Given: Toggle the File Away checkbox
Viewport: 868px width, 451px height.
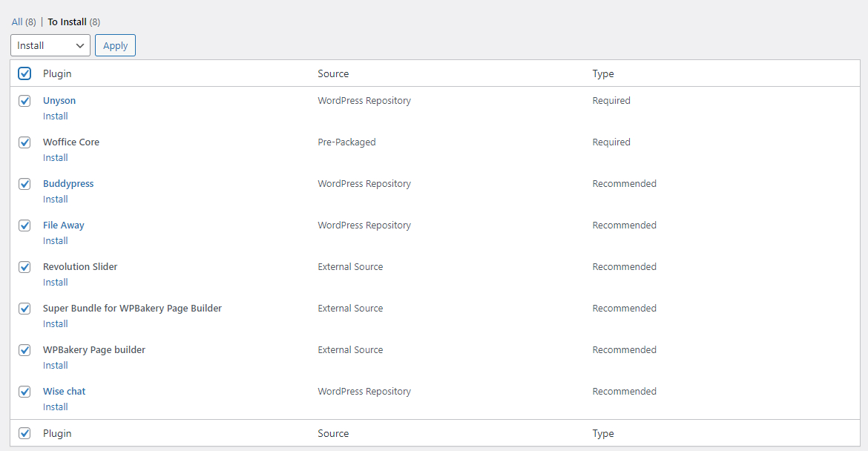Looking at the screenshot, I should click(x=24, y=225).
